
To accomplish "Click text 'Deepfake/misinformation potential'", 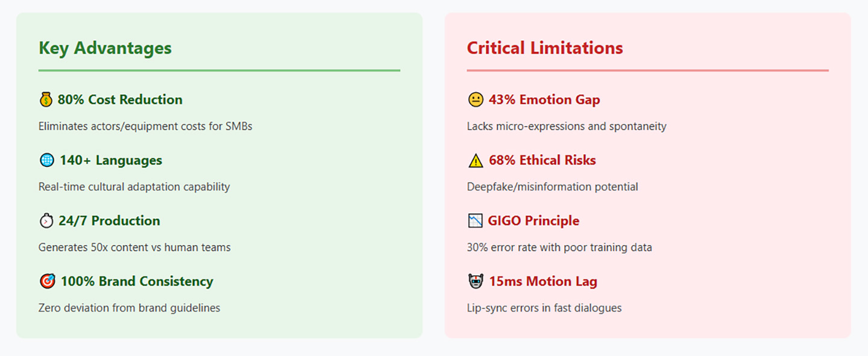I will pyautogui.click(x=552, y=187).
